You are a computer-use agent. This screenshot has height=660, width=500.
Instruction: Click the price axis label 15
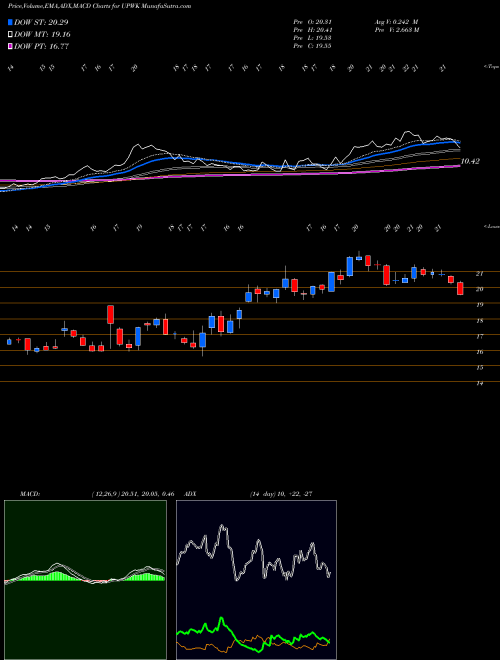click(479, 368)
